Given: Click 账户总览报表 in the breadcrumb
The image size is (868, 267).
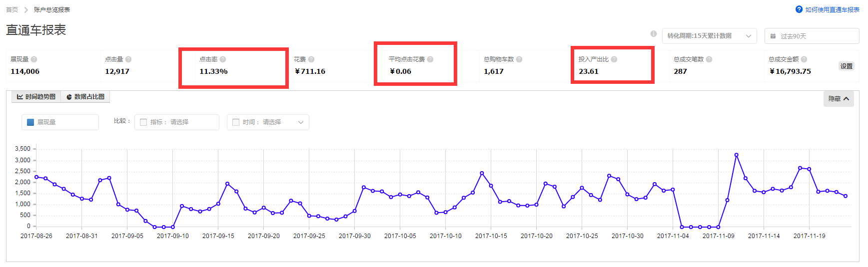Looking at the screenshot, I should (52, 10).
